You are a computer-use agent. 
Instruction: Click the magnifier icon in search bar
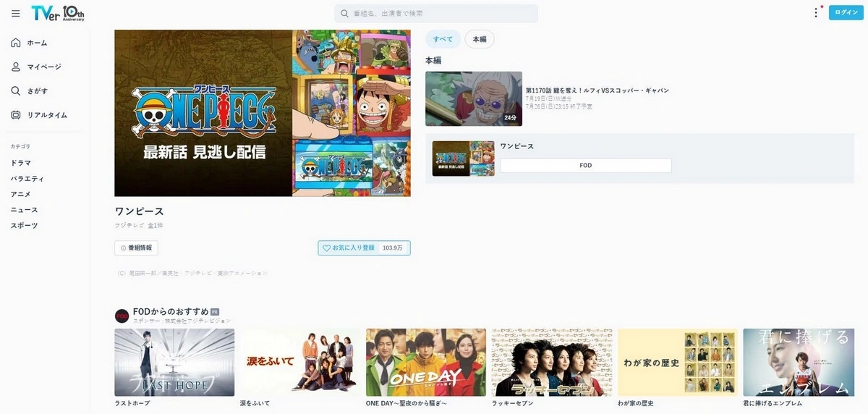344,13
